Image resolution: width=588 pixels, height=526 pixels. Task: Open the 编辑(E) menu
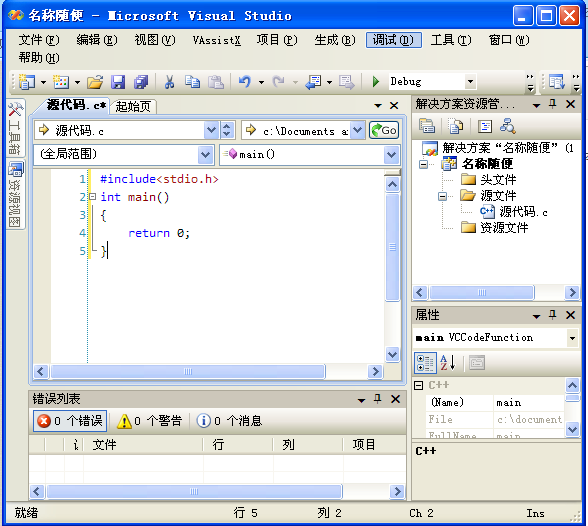coord(97,40)
